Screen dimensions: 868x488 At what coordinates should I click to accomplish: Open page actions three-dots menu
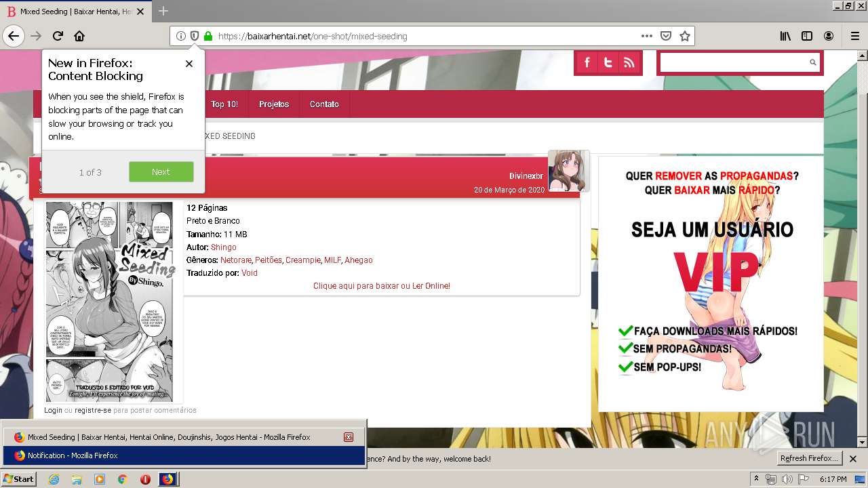[647, 36]
